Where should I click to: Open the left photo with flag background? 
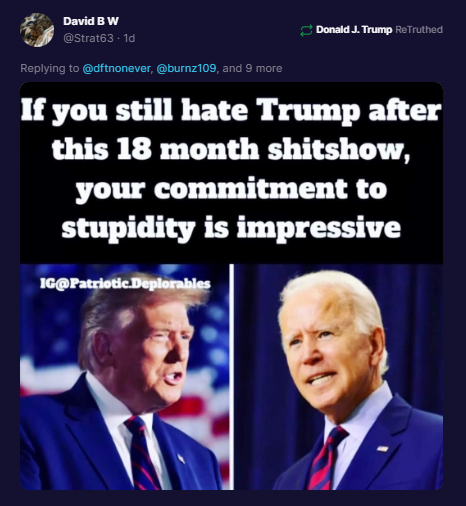[x=125, y=377]
